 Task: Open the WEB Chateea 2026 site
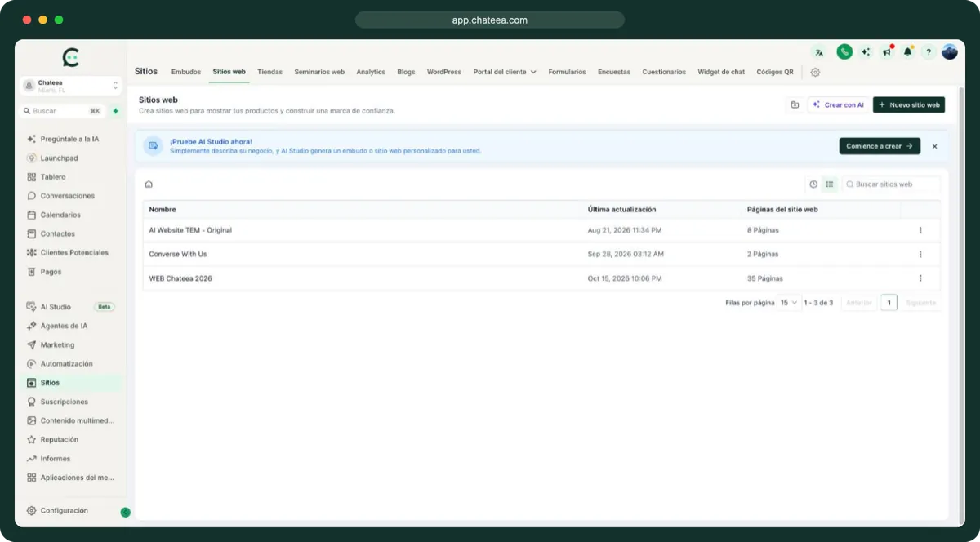180,278
